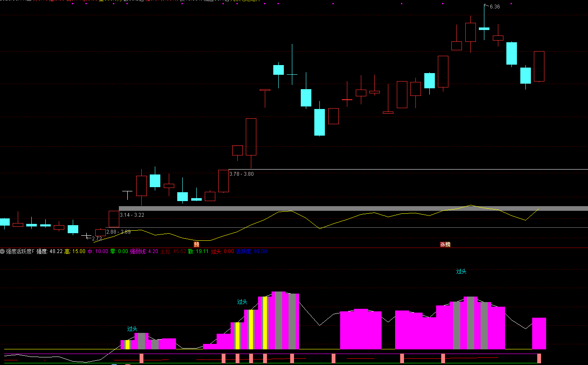This screenshot has width=588, height=365.
Task: Select the last magenta strength bar
Action: pos(539,333)
